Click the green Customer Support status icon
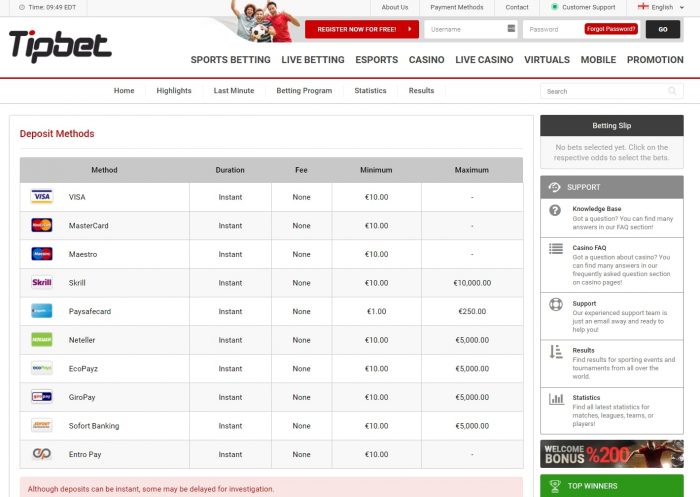 554,7
